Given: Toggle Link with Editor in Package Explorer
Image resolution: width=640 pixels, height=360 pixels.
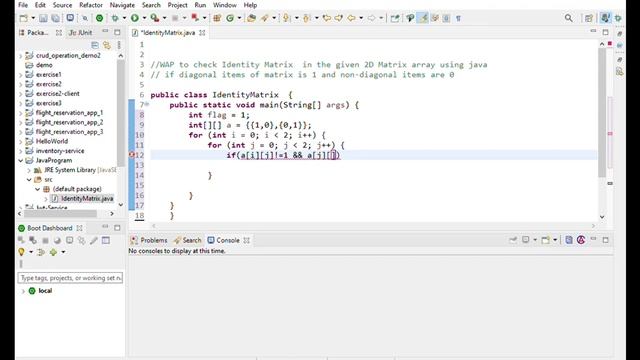Looking at the screenshot, I should point(107,45).
